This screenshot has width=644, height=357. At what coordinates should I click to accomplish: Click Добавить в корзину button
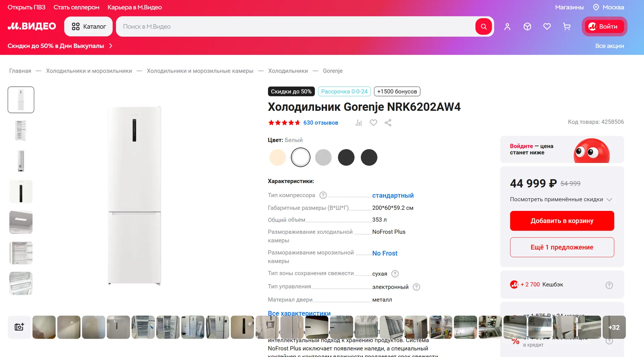(562, 221)
